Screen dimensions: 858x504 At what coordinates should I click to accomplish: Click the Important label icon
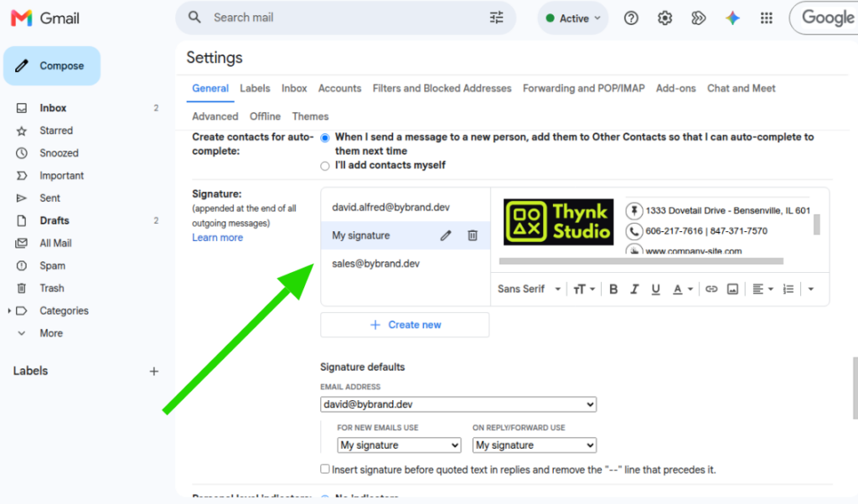21,176
